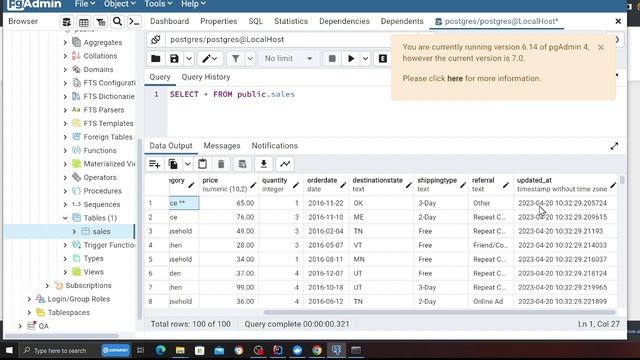Dismiss the version notification

coord(601,47)
